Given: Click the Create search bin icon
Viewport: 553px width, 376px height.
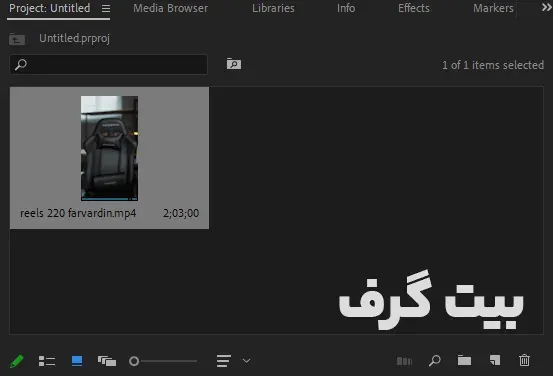Looking at the screenshot, I should [x=234, y=64].
